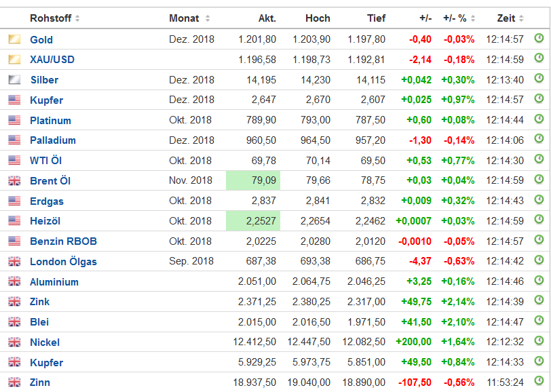Open the WTI Öl commodity link
The image size is (551, 392).
pos(45,161)
